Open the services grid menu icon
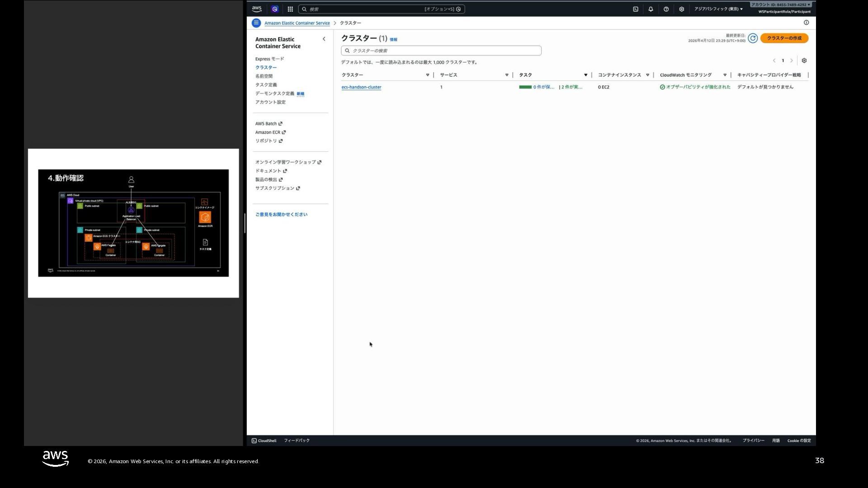Screen dimensions: 868x488 290,9
